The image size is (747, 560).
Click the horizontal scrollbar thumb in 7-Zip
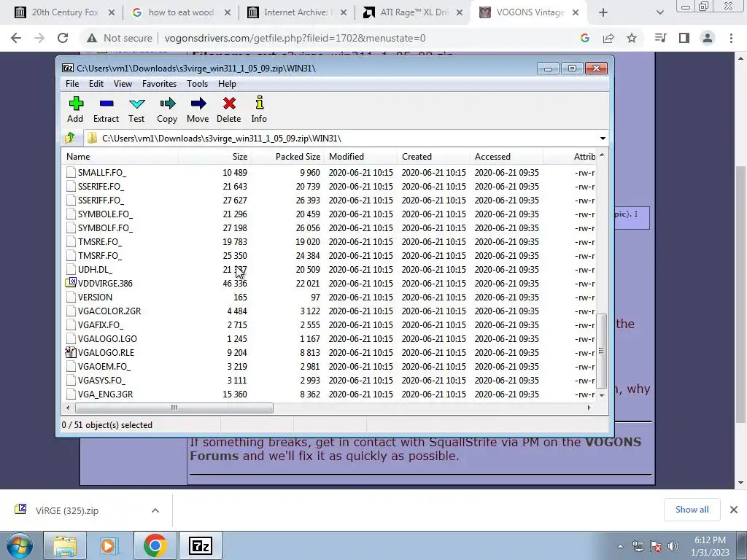[x=174, y=408]
